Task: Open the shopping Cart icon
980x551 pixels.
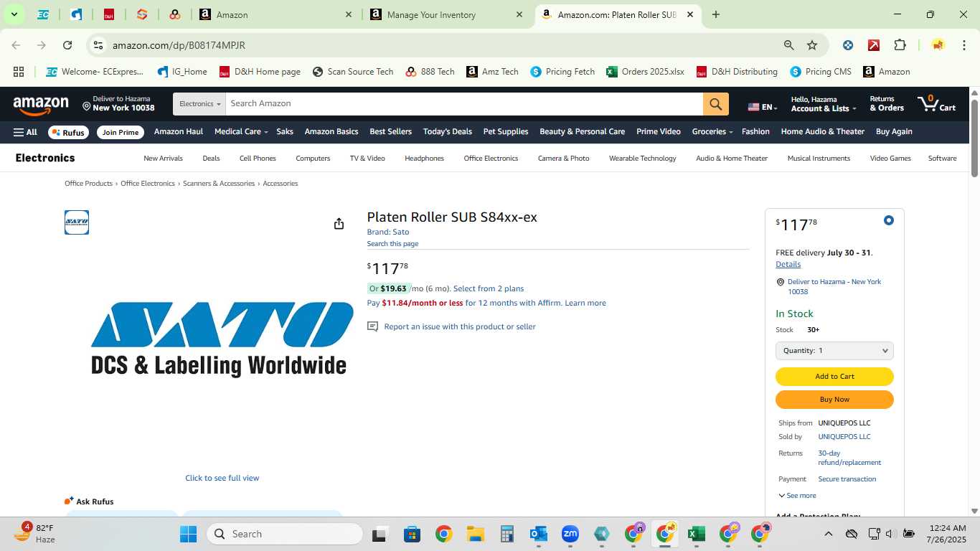Action: click(936, 104)
